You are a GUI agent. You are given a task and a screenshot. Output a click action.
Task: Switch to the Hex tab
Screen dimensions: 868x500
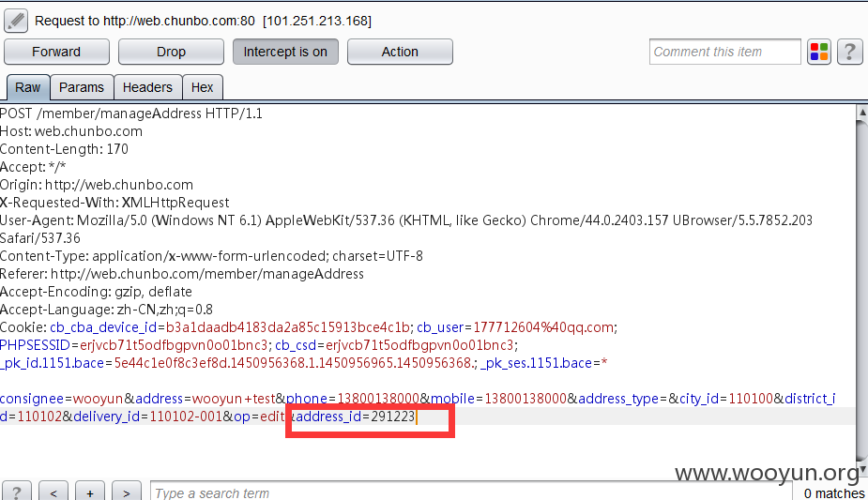click(x=202, y=87)
